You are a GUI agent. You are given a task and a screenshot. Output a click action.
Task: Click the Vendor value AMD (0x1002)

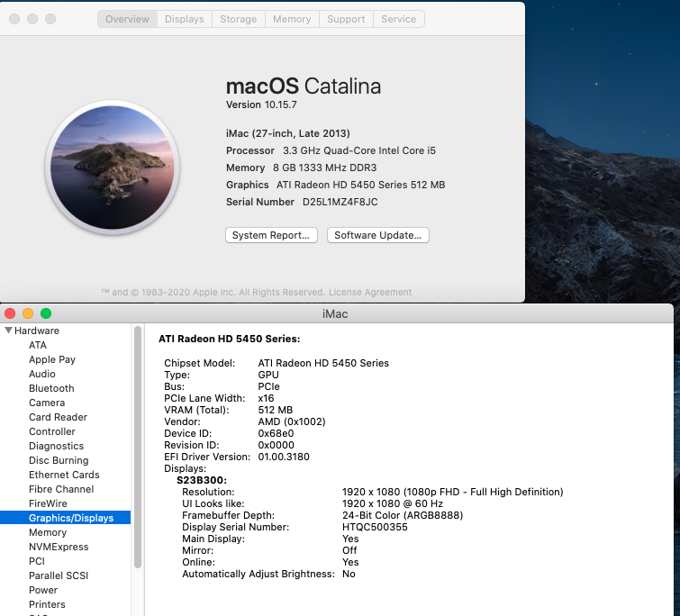292,421
